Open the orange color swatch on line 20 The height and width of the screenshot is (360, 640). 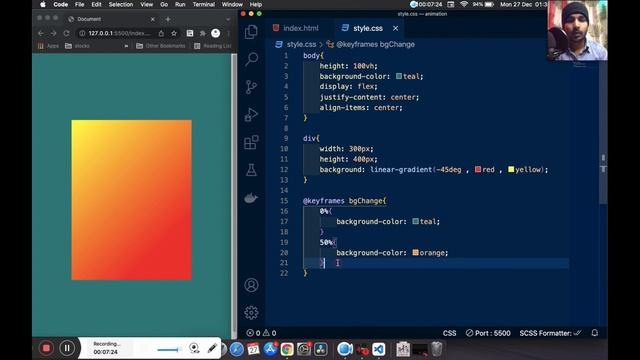pyautogui.click(x=416, y=253)
